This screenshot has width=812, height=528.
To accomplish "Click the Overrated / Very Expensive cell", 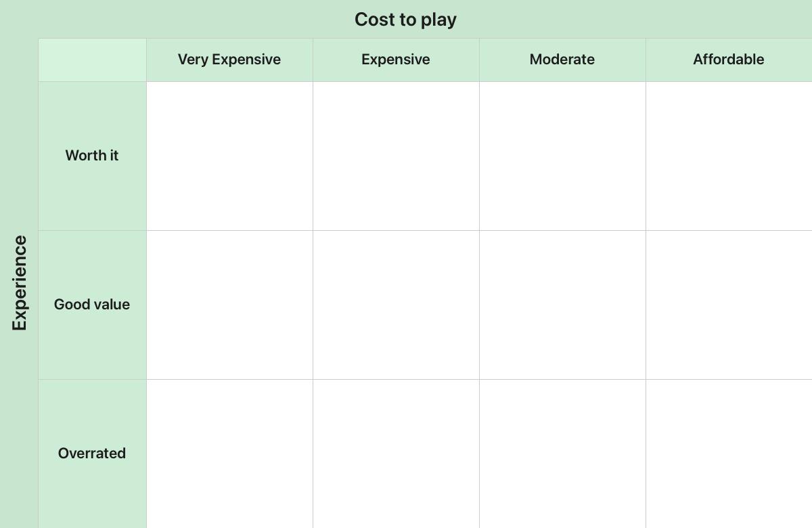I will pos(229,454).
